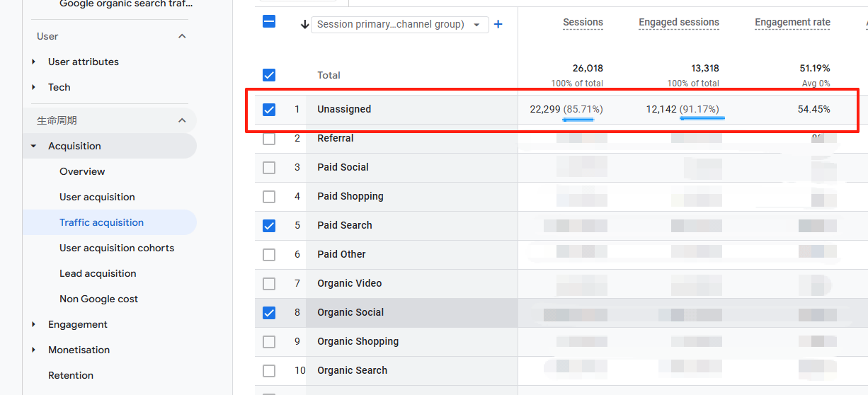Expand the Engagement section
The width and height of the screenshot is (868, 395).
pyautogui.click(x=34, y=324)
